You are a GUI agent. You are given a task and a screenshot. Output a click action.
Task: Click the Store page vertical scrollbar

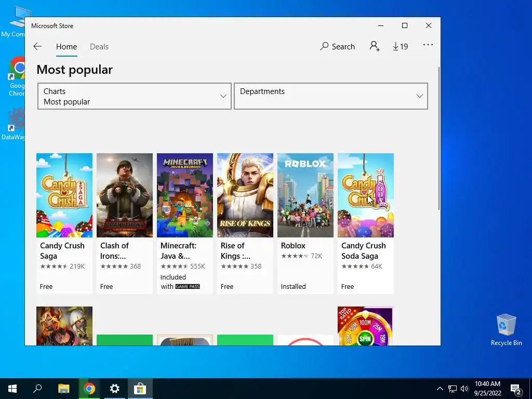439,138
